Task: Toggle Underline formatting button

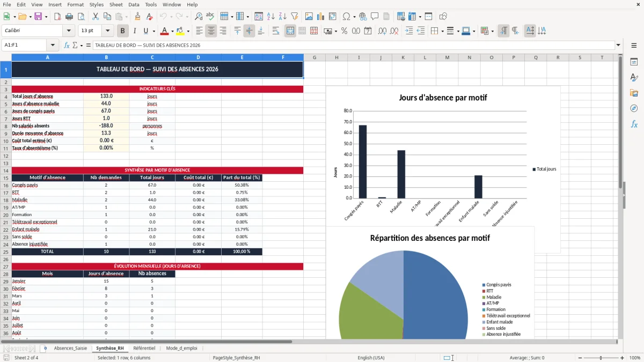Action: click(146, 31)
